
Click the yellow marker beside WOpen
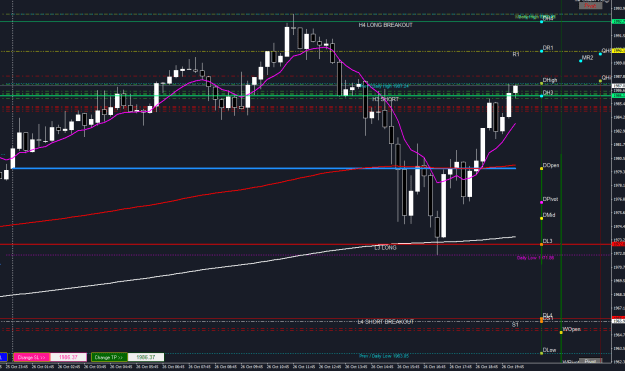click(561, 332)
